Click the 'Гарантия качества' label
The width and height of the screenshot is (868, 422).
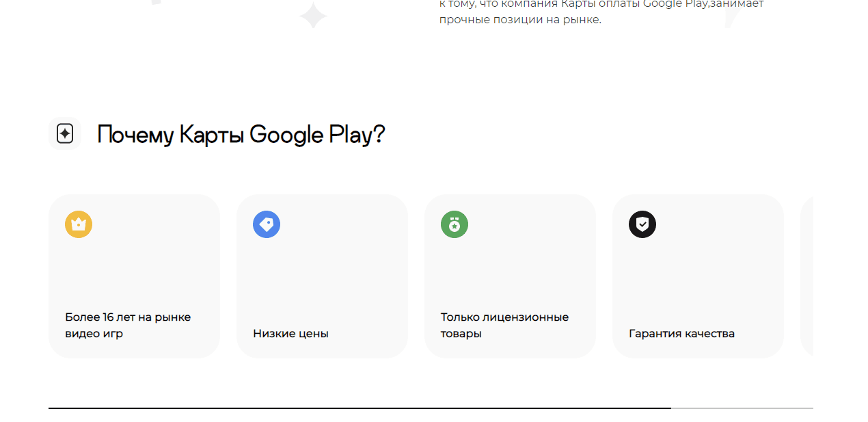(x=681, y=334)
